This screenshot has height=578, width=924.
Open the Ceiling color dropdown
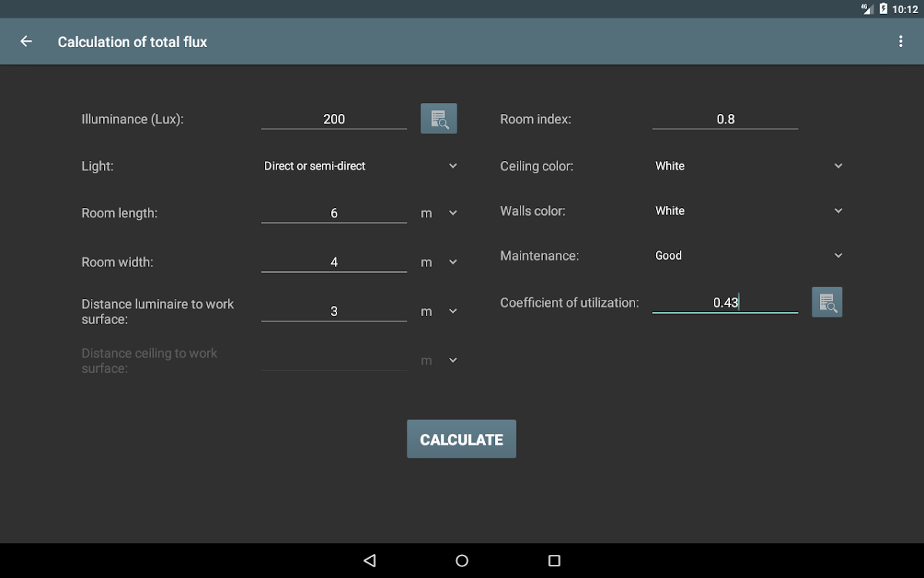pos(748,166)
